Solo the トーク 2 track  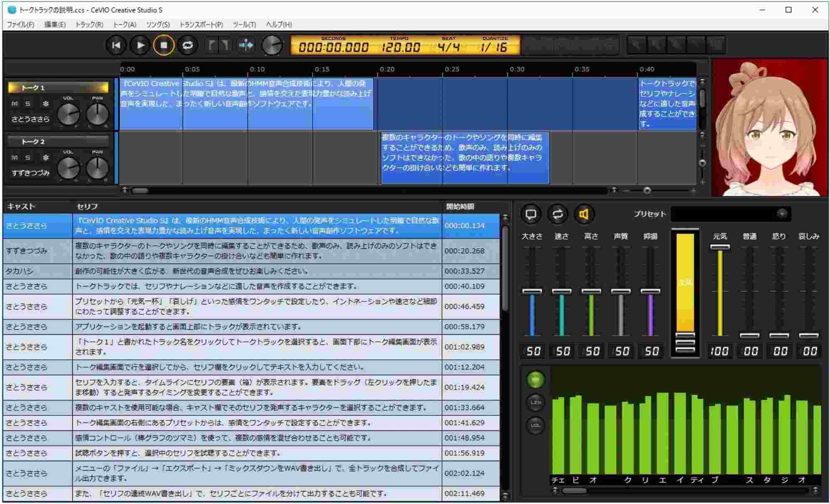click(x=28, y=158)
